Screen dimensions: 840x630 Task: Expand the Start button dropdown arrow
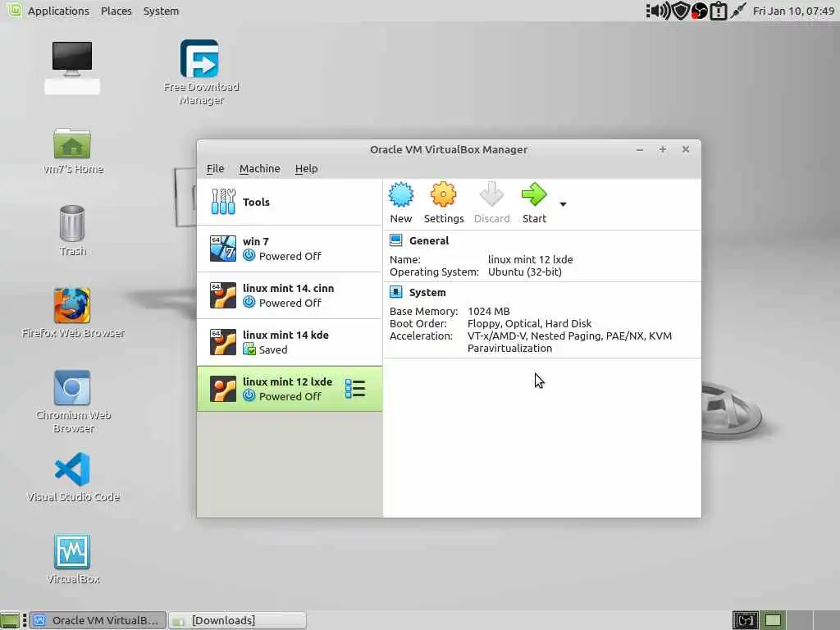click(563, 204)
